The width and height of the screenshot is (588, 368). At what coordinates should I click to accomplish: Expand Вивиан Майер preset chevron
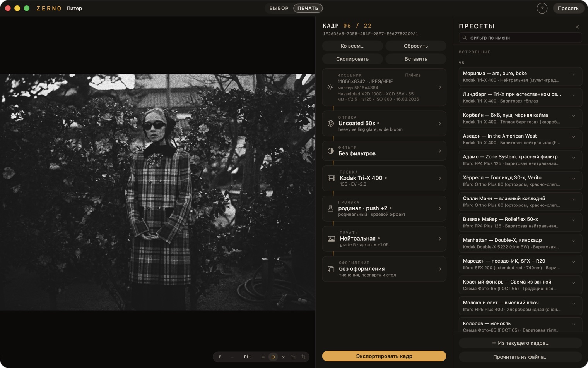(574, 220)
